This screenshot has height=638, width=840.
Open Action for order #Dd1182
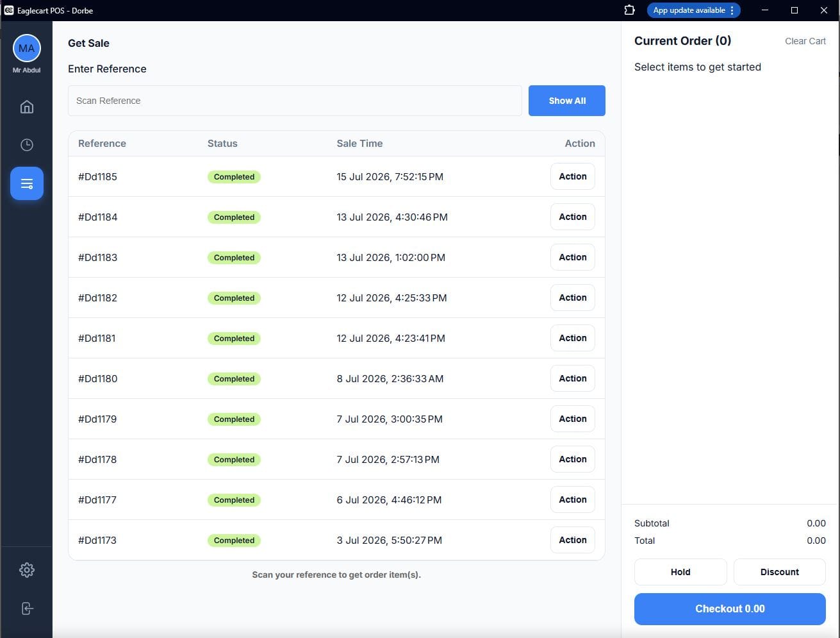(x=573, y=298)
